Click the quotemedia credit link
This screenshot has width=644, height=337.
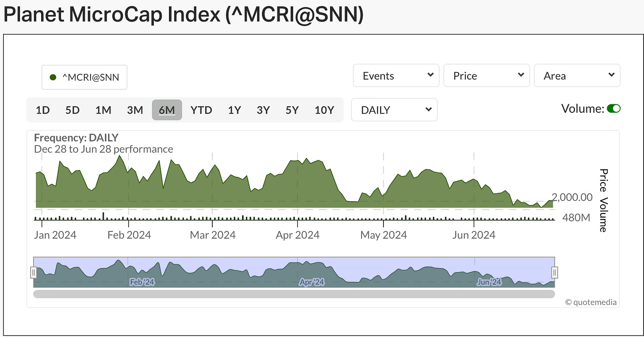tap(591, 303)
